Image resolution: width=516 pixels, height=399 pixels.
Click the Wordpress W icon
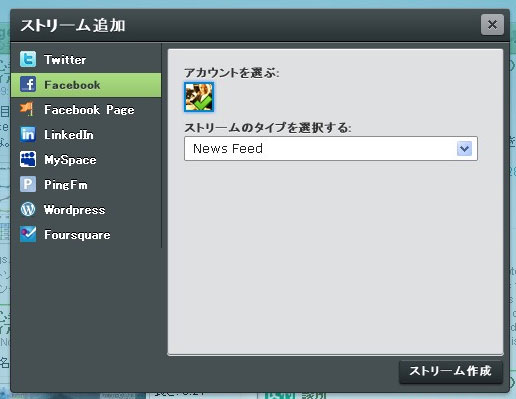pos(28,210)
